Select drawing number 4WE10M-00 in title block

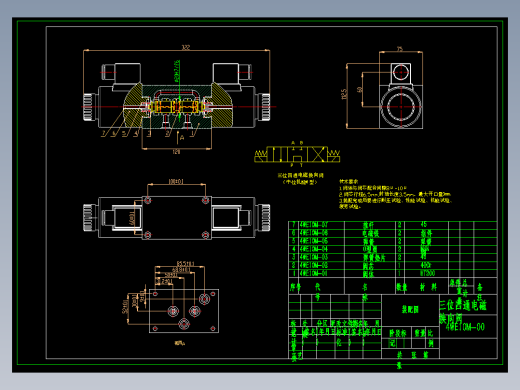465,327
